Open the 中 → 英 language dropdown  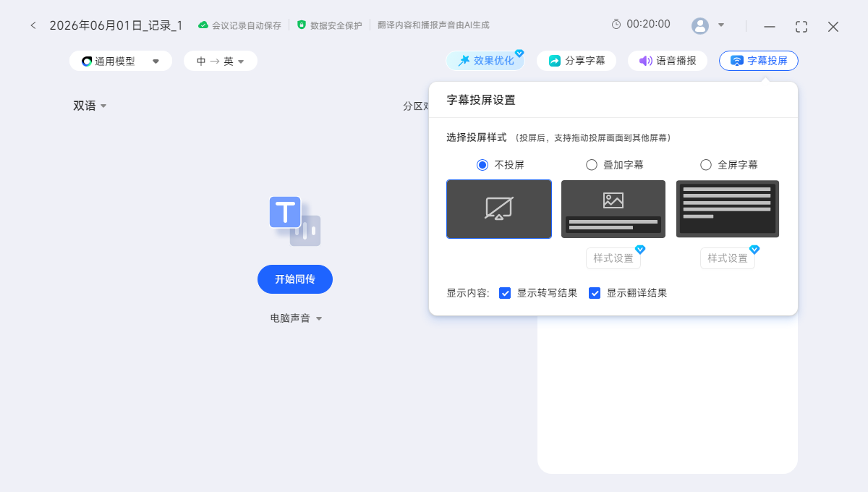click(221, 61)
